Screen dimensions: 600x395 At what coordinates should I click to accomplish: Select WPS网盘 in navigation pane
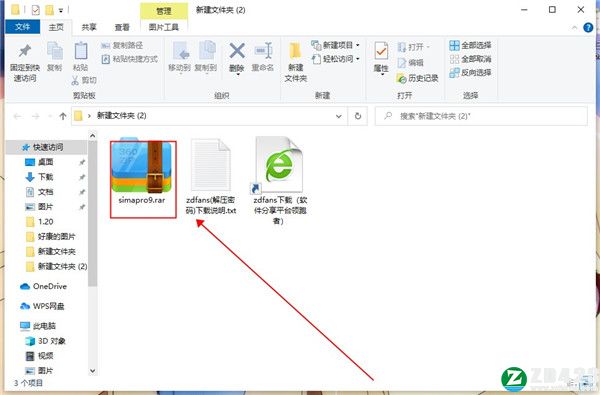coord(42,306)
